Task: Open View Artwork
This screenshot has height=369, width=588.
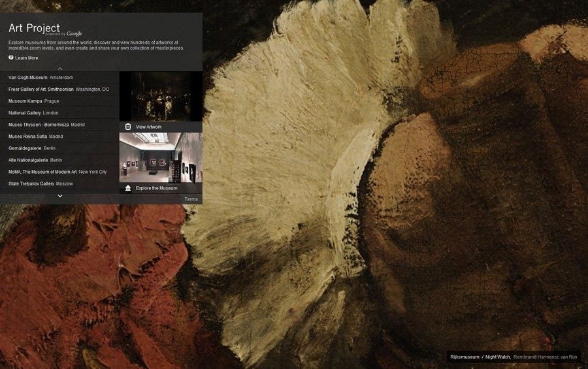Action: coord(148,127)
